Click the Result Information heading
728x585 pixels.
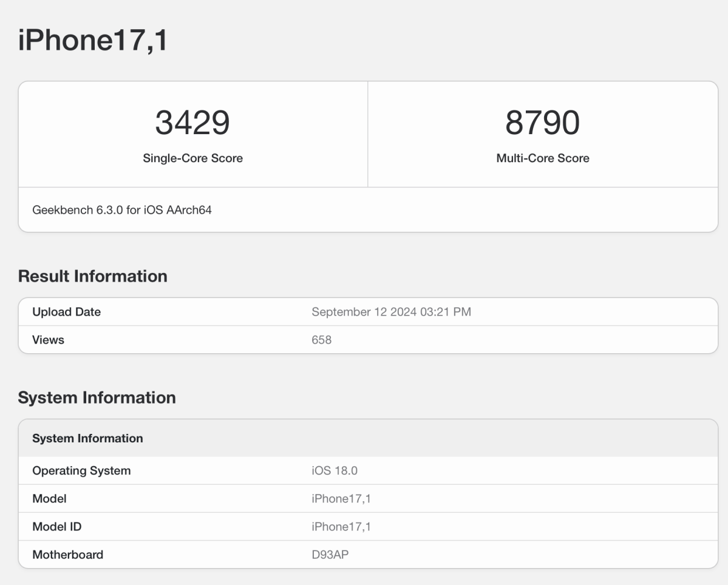point(93,276)
